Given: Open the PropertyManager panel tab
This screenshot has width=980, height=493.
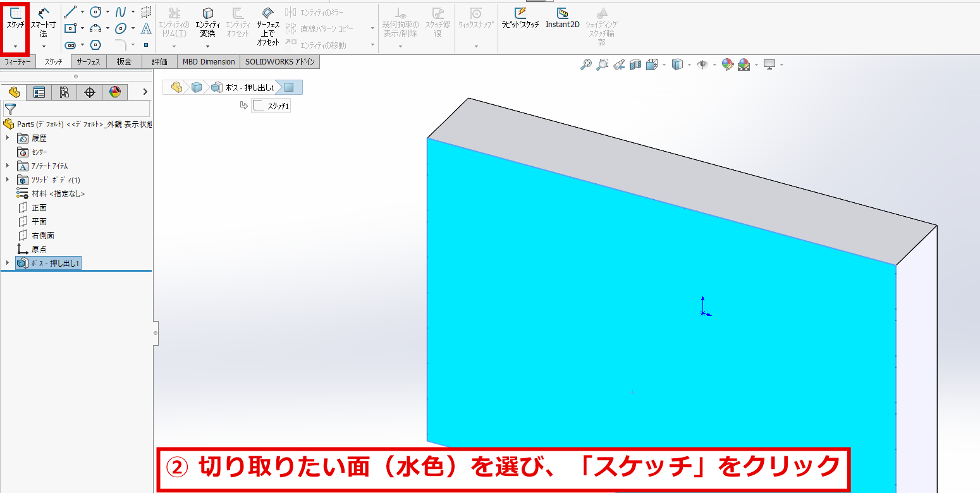Looking at the screenshot, I should [39, 92].
